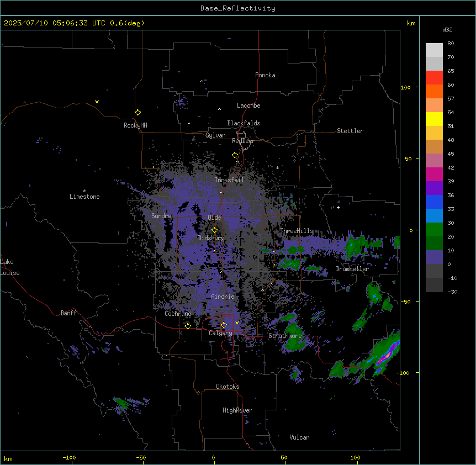Screen dimensions: 476x465
Task: Click the km unit label at bottom left
Action: click(x=8, y=459)
